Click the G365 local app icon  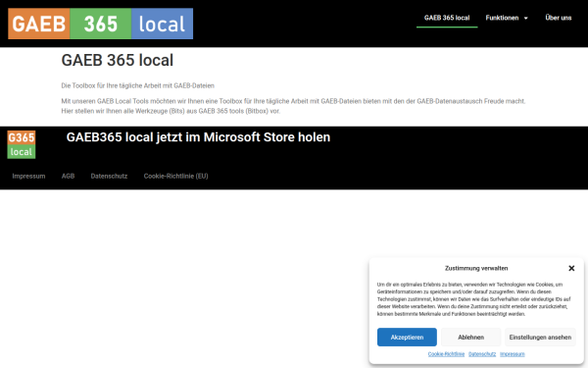pos(22,144)
